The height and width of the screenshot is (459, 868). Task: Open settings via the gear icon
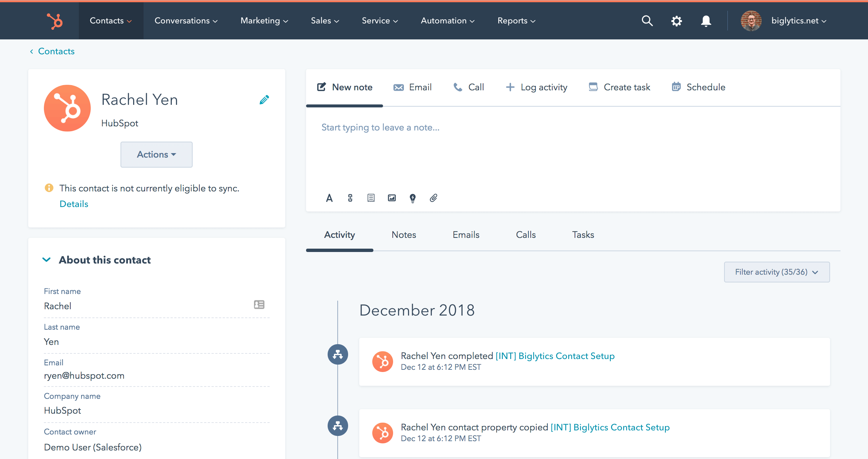(x=676, y=21)
